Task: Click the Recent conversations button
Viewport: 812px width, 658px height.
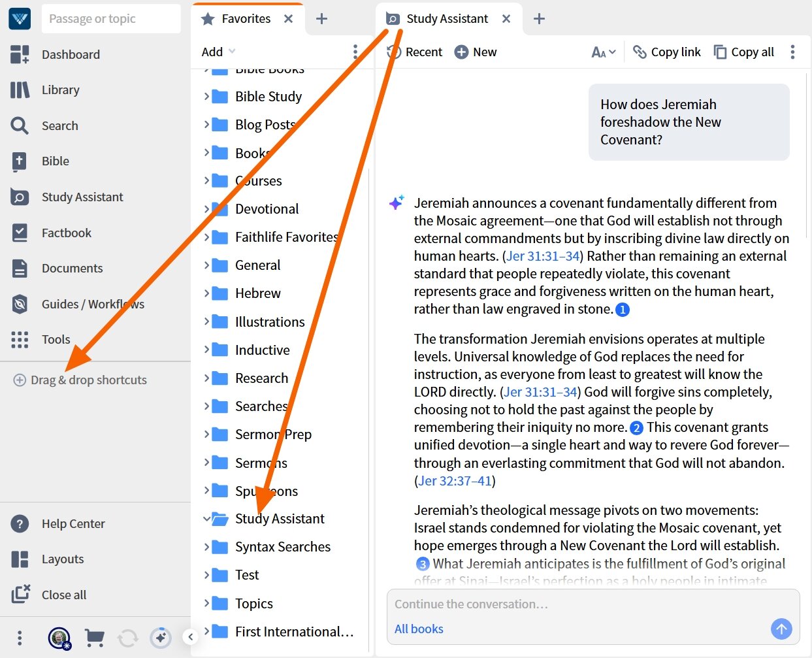Action: click(415, 52)
